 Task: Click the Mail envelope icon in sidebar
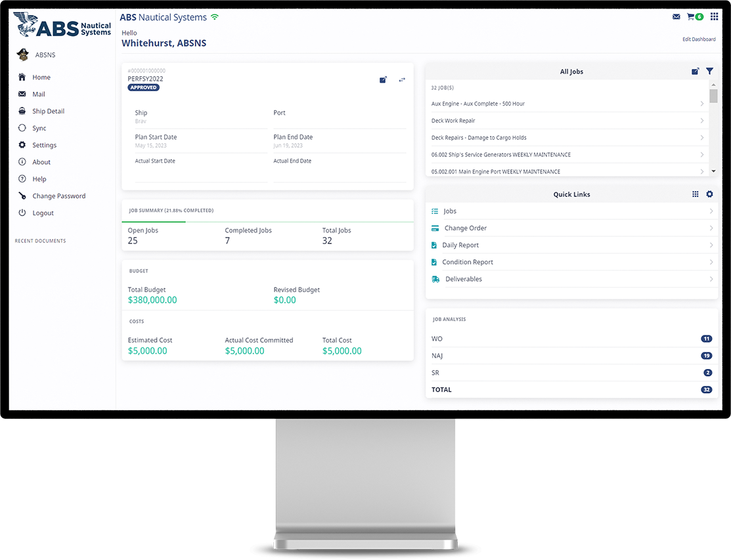coord(22,94)
